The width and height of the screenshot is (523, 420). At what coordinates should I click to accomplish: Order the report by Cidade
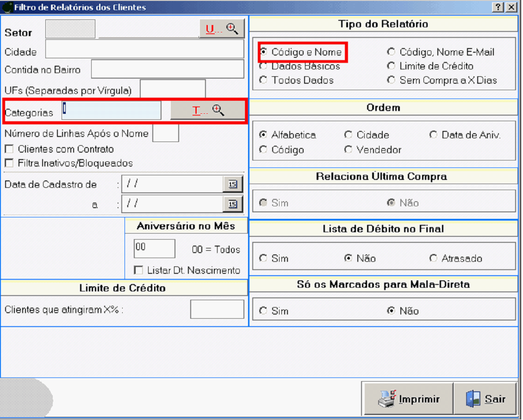[349, 135]
